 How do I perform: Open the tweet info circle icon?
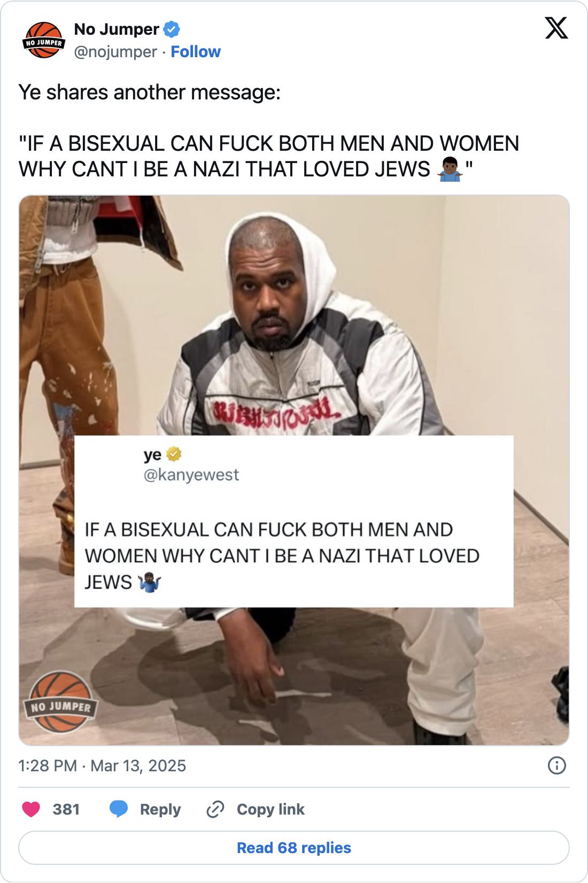(556, 765)
